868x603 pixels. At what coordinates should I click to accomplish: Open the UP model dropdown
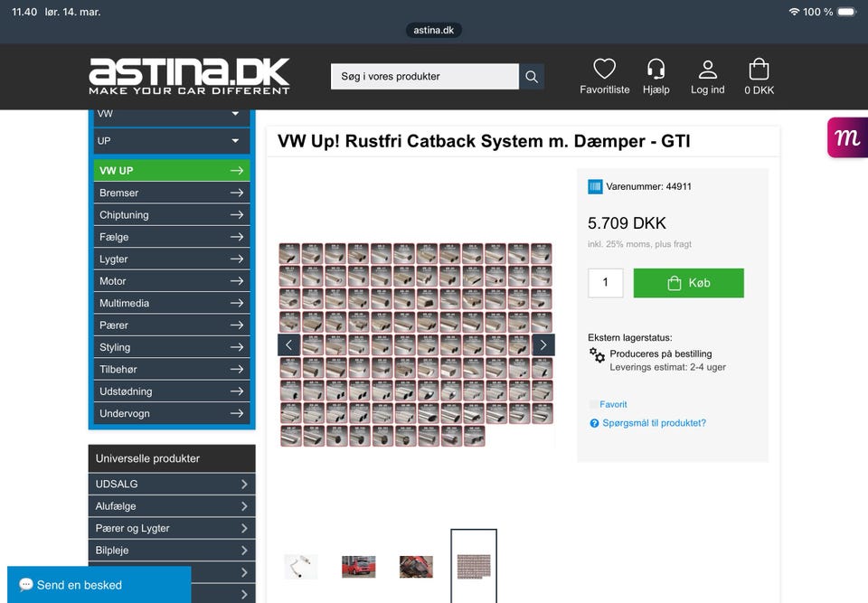[172, 141]
